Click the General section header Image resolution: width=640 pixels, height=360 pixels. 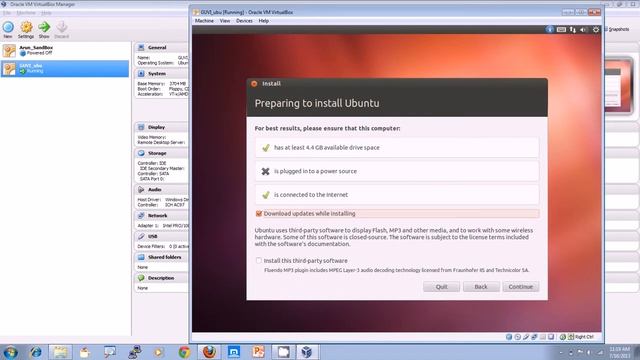161,47
